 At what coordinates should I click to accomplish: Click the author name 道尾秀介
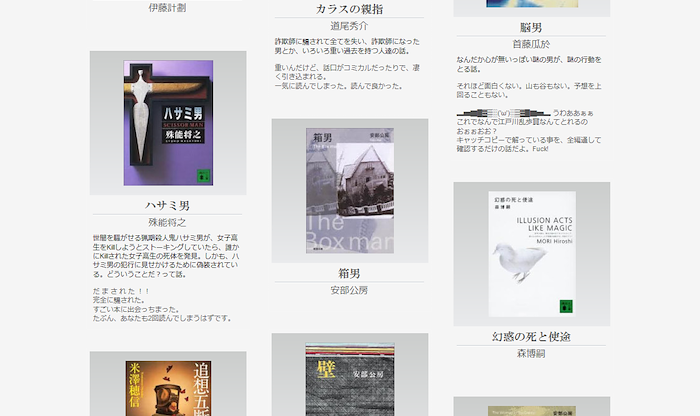[x=349, y=26]
